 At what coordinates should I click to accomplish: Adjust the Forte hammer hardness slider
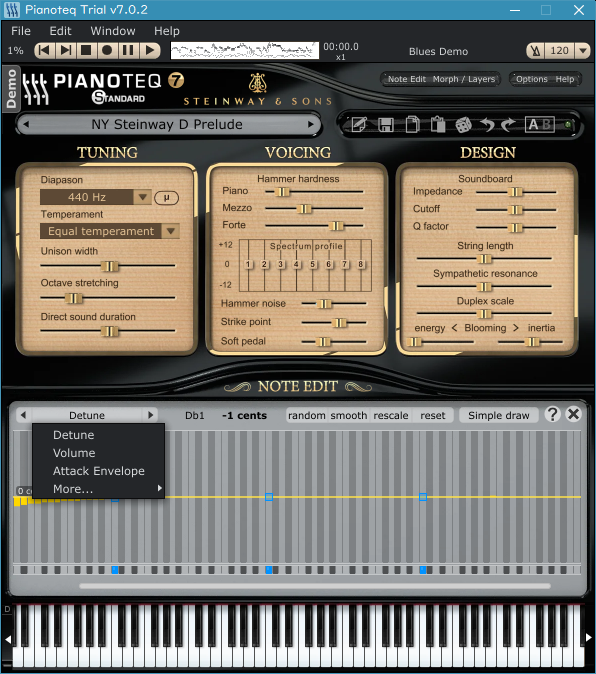coord(336,226)
